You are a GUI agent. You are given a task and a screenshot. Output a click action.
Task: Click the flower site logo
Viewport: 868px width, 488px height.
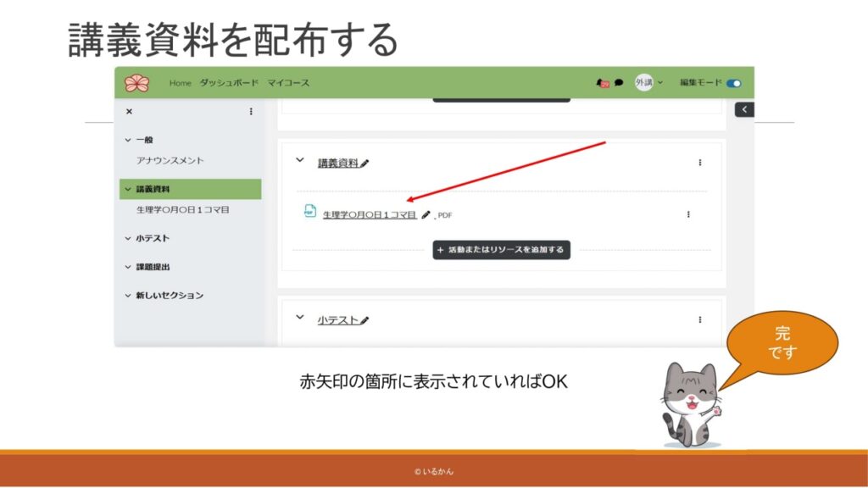pyautogui.click(x=136, y=83)
